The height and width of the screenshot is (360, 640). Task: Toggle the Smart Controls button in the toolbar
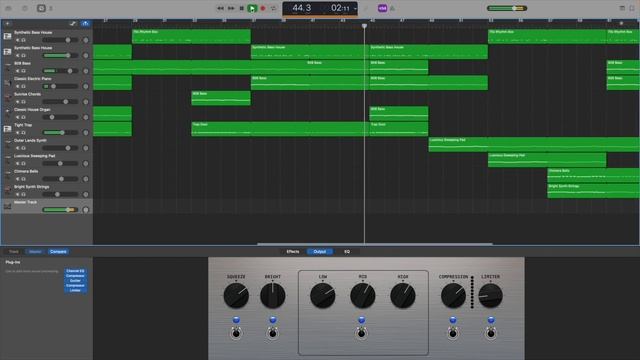tap(41, 8)
